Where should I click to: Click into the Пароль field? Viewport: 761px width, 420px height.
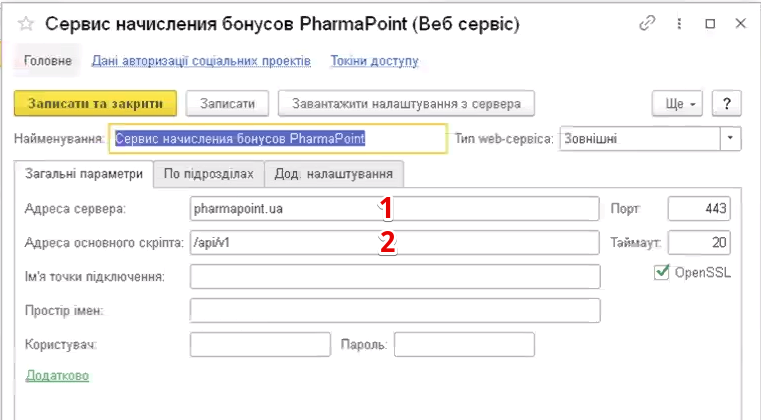(x=464, y=345)
